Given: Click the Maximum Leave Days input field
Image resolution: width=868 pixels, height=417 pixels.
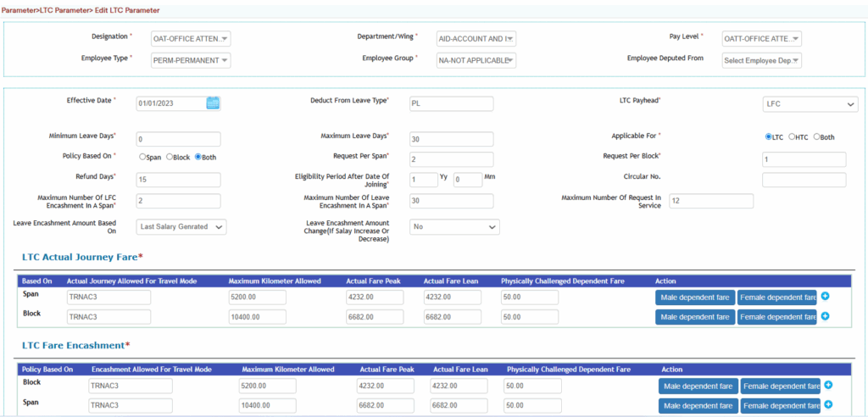Looking at the screenshot, I should (x=450, y=139).
